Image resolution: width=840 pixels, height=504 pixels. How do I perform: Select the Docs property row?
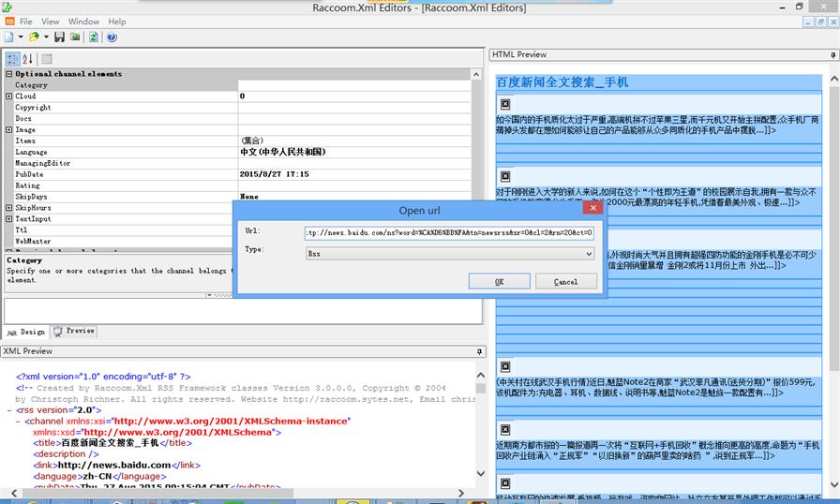point(238,119)
